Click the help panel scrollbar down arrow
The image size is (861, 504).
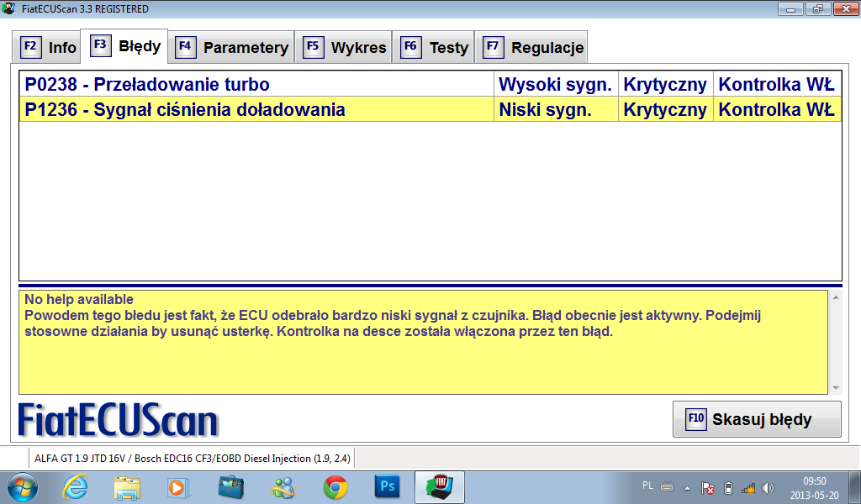tap(836, 388)
